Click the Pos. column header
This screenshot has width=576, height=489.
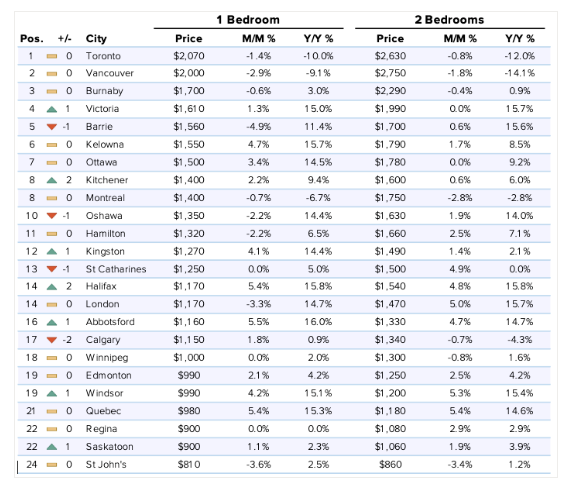32,39
